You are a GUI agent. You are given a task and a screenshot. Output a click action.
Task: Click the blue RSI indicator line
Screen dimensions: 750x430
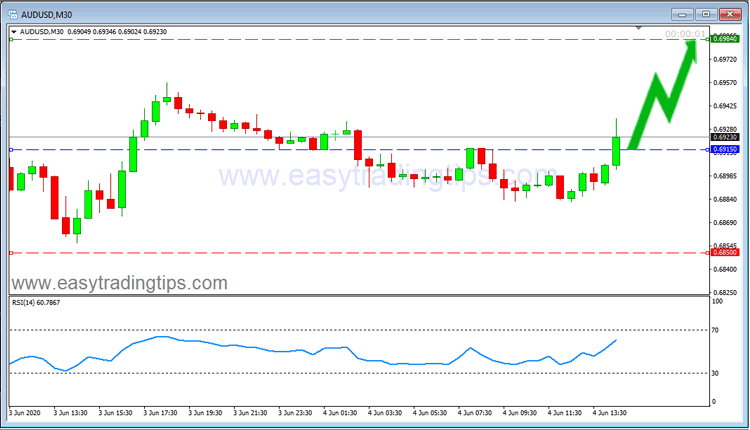[150, 341]
